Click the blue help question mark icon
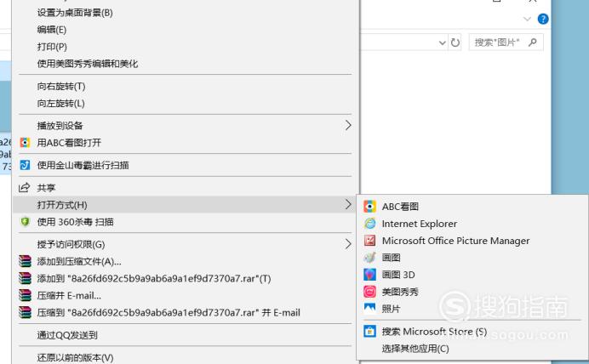589x364 pixels. pyautogui.click(x=543, y=19)
